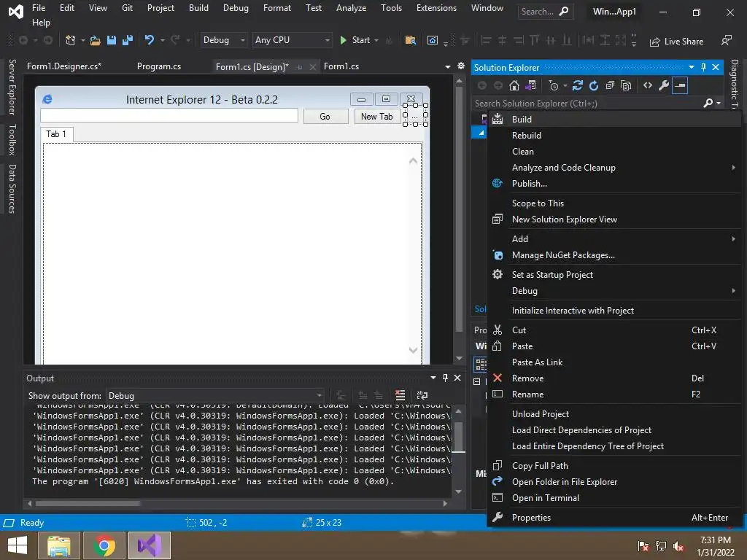
Task: Expand the Analyze and Code Cleanup submenu
Action: (x=734, y=168)
